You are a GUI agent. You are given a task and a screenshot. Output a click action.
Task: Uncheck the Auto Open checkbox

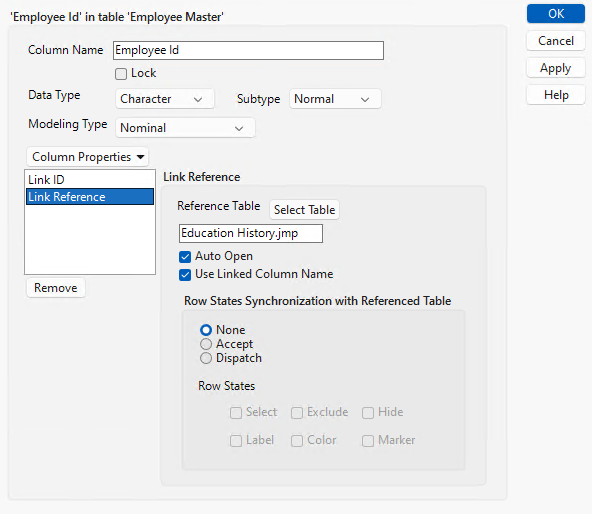185,257
